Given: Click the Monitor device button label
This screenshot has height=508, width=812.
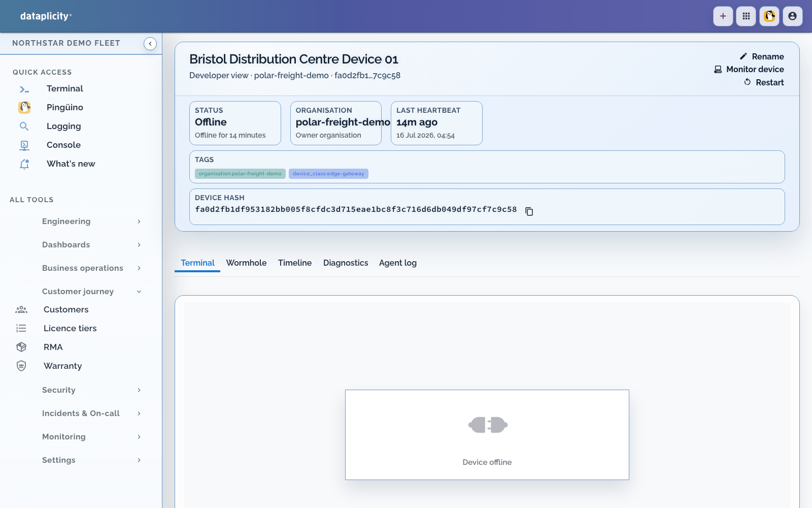Looking at the screenshot, I should (x=755, y=69).
